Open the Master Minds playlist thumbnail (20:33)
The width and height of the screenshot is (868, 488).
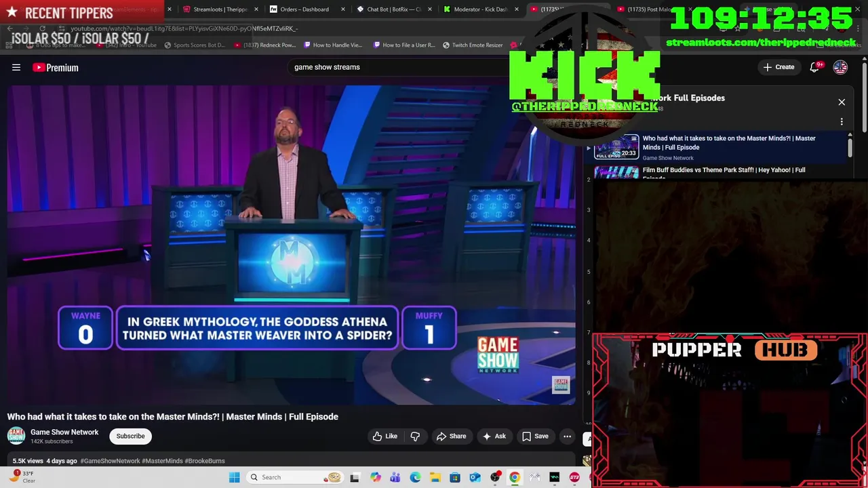[x=616, y=147]
